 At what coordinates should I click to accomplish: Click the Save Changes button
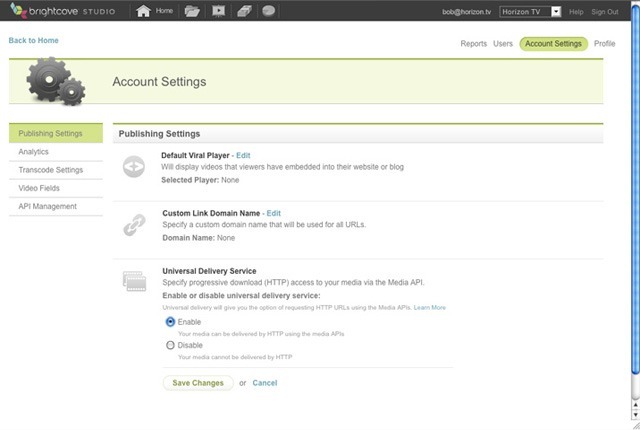pos(198,383)
